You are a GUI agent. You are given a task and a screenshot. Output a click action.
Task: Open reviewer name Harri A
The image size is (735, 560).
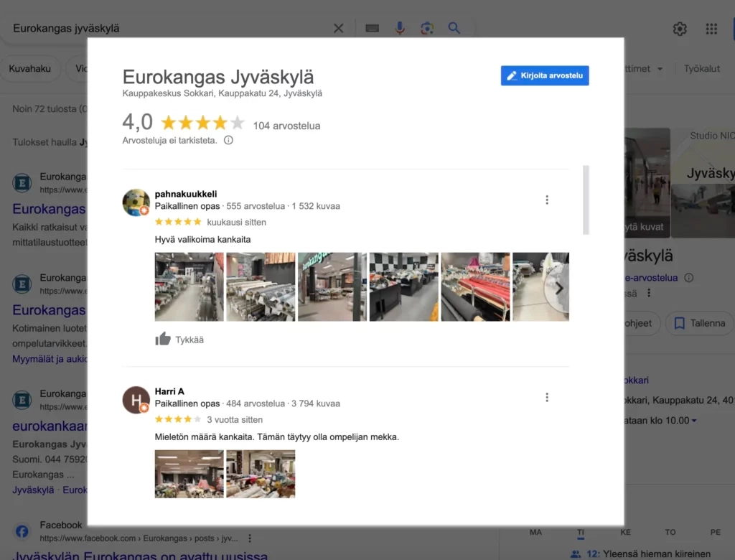tap(169, 391)
